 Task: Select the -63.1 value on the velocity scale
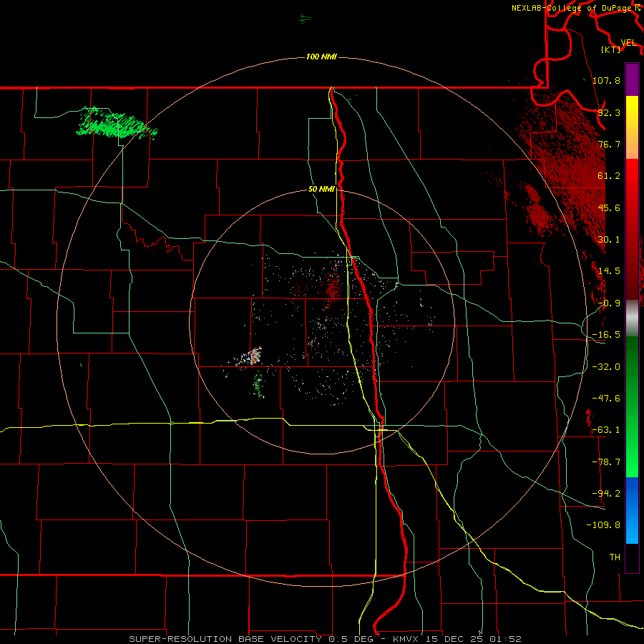pos(606,430)
